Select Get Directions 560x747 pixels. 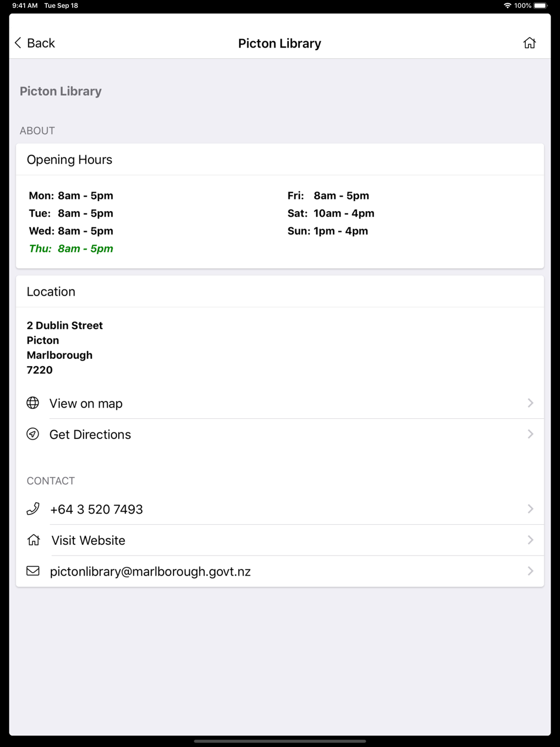280,434
